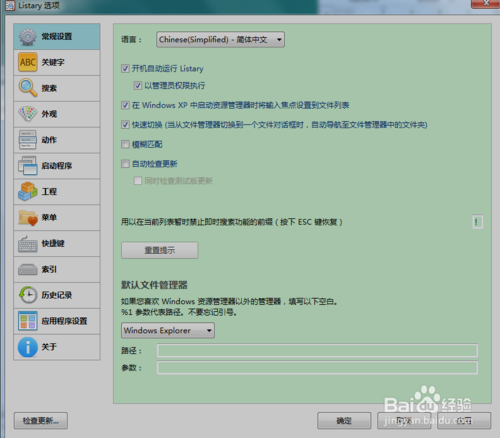Screen dimensions: 500x438
Task: Click the ABC icon for 关键字
Action: 28,62
